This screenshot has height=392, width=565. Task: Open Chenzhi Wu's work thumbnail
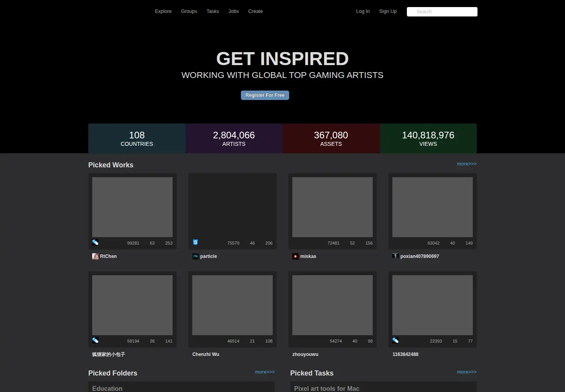[232, 305]
